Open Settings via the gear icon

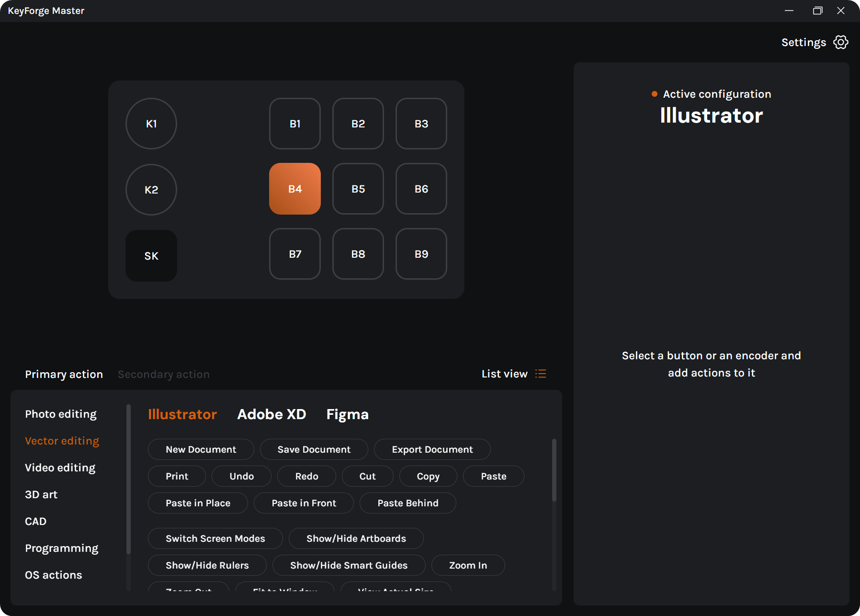click(840, 42)
